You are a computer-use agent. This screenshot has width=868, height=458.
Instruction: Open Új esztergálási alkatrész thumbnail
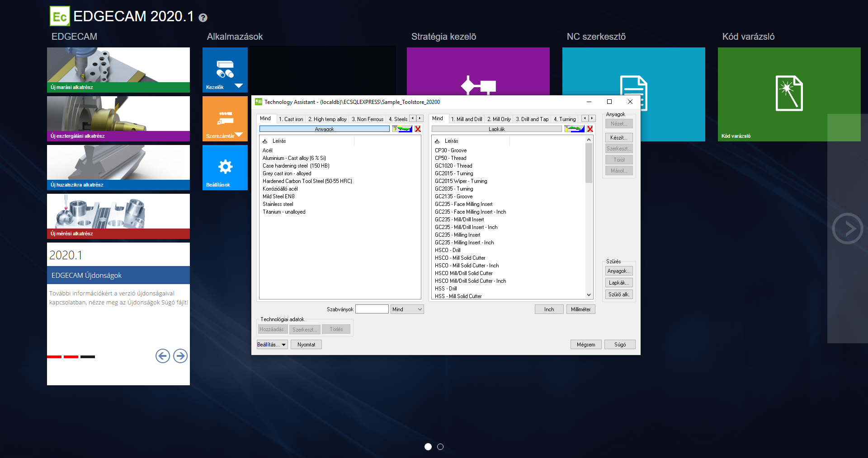click(x=118, y=119)
